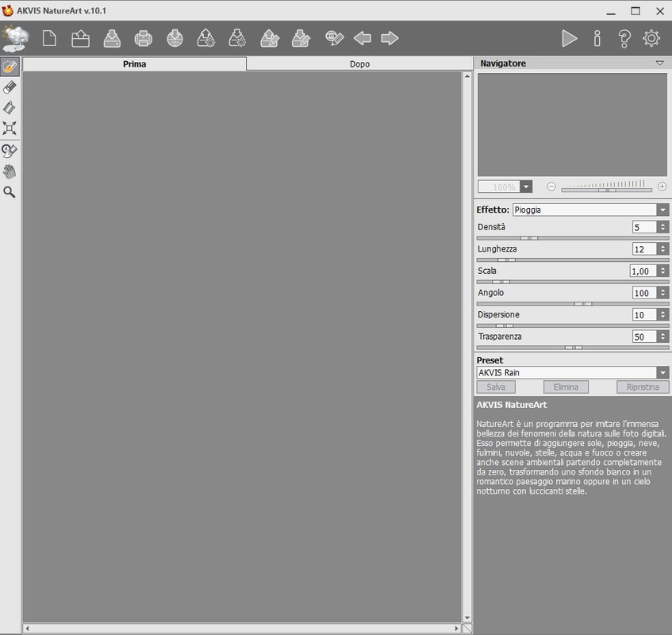Click the Salva preset button
The image size is (672, 635).
pyautogui.click(x=496, y=387)
